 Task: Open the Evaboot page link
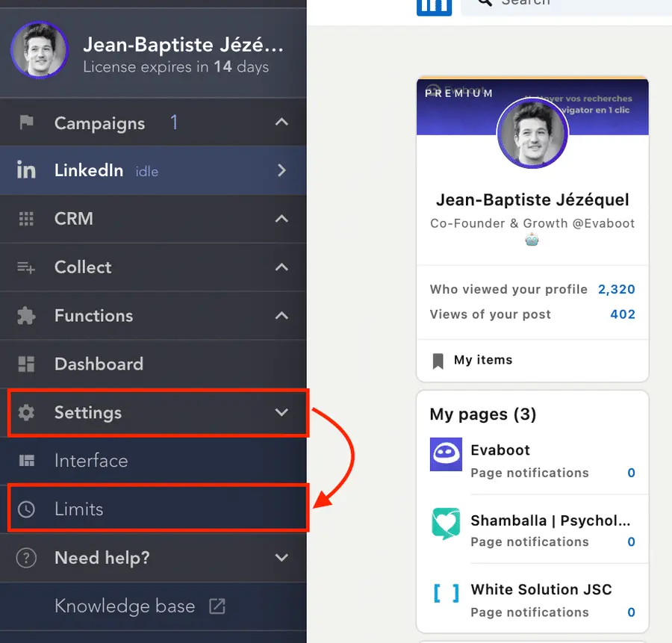[500, 450]
